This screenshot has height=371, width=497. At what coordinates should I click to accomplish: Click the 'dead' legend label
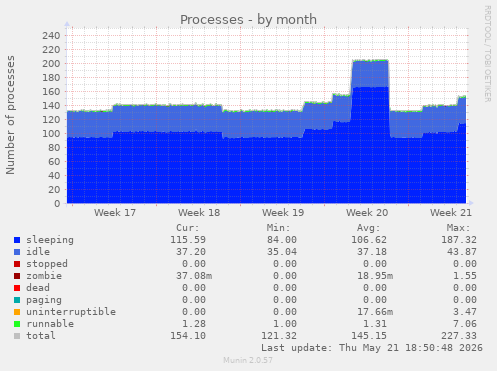tap(38, 288)
